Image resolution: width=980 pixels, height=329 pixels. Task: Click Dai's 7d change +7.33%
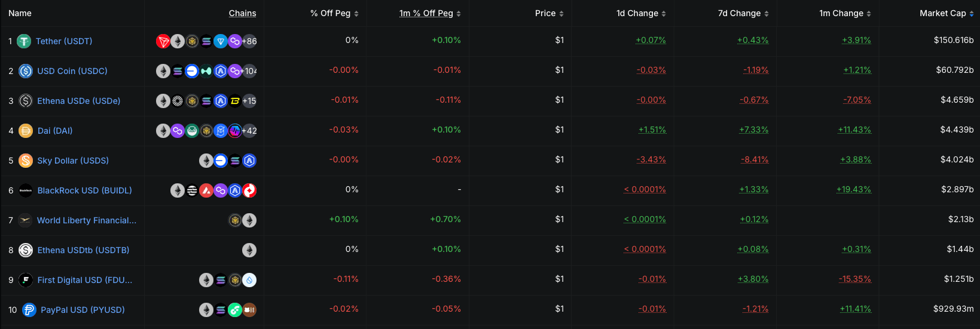(x=754, y=130)
